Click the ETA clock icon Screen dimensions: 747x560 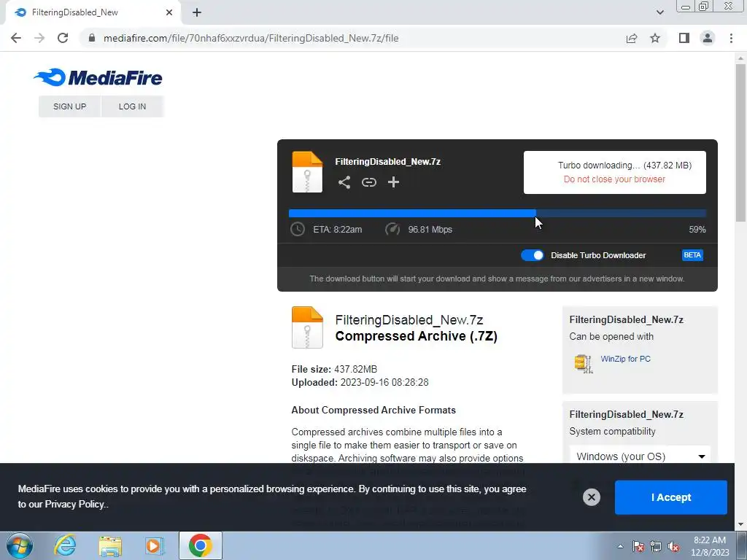coord(298,229)
